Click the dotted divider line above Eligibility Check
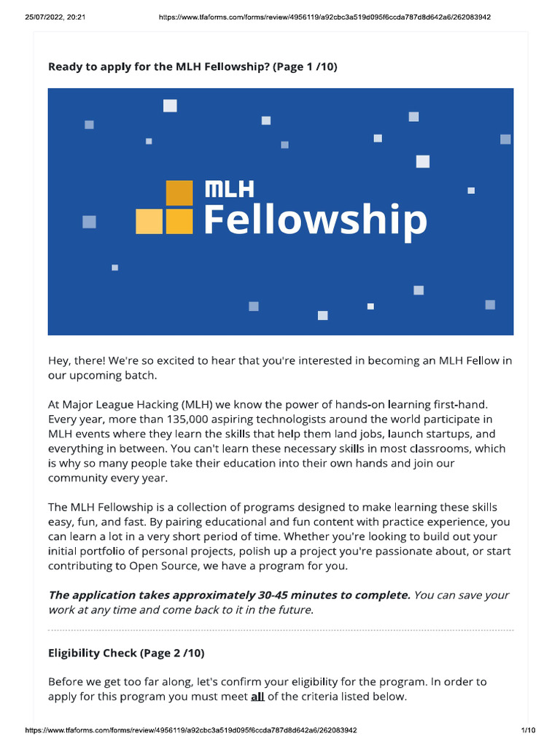560x747 pixels. click(281, 630)
